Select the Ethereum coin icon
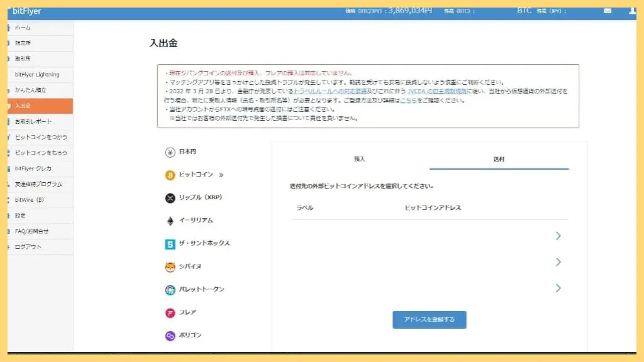The height and width of the screenshot is (362, 644). tap(170, 221)
